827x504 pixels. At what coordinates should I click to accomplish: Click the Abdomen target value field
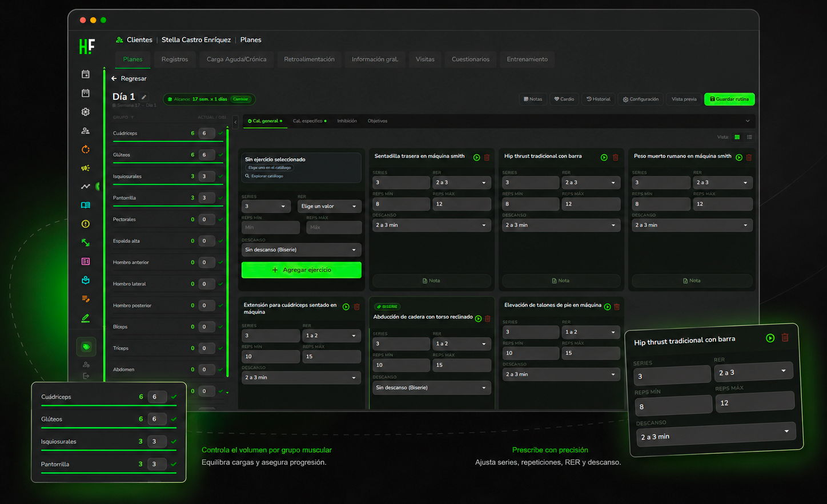coord(207,370)
